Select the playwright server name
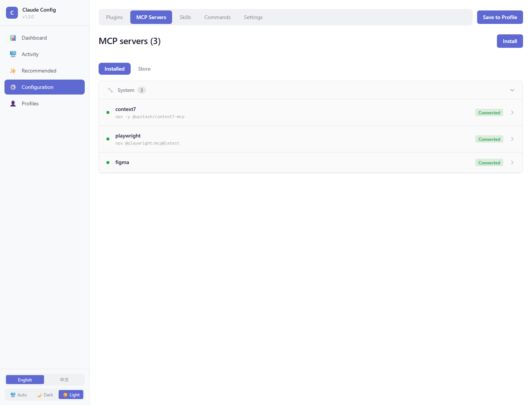Image resolution: width=532 pixels, height=405 pixels. [128, 136]
